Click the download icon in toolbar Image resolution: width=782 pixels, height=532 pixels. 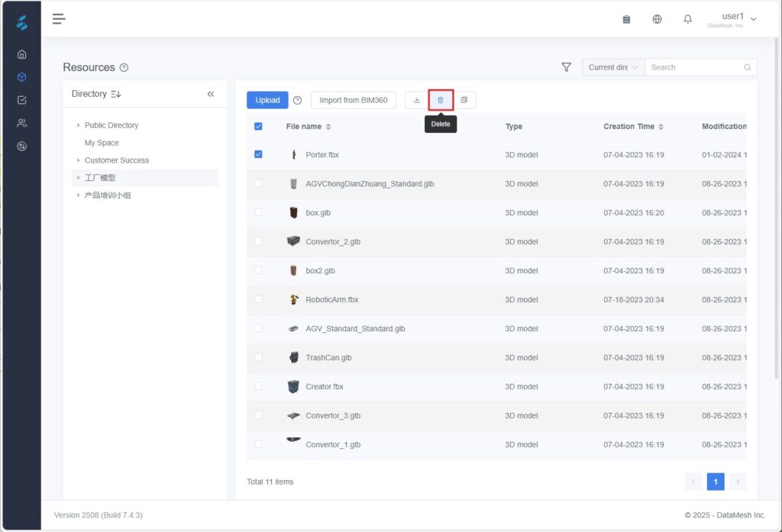[x=417, y=100]
